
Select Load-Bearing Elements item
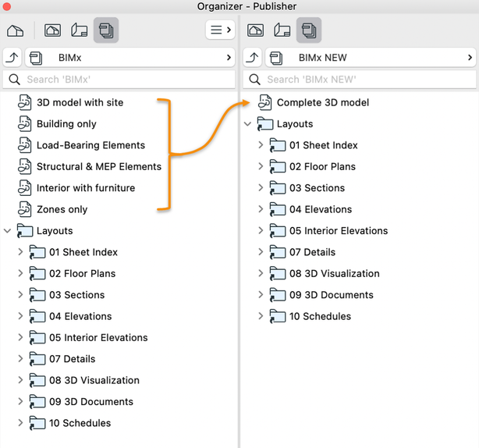tap(90, 145)
